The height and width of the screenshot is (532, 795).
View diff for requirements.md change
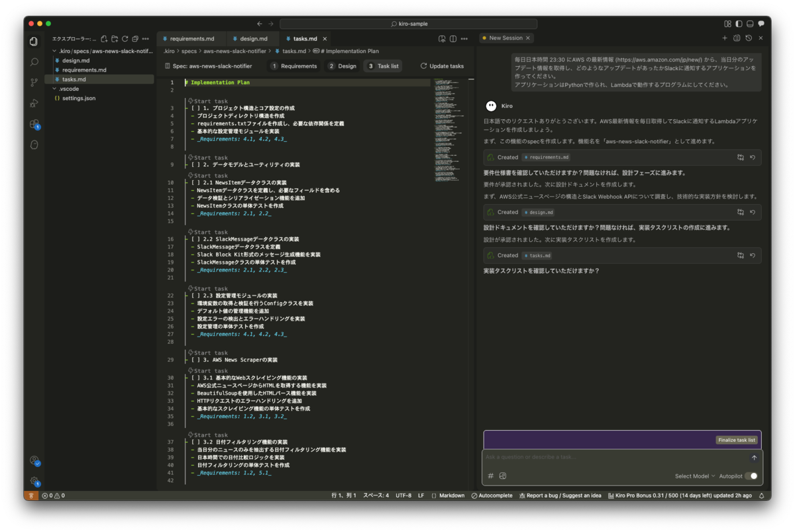tap(741, 157)
